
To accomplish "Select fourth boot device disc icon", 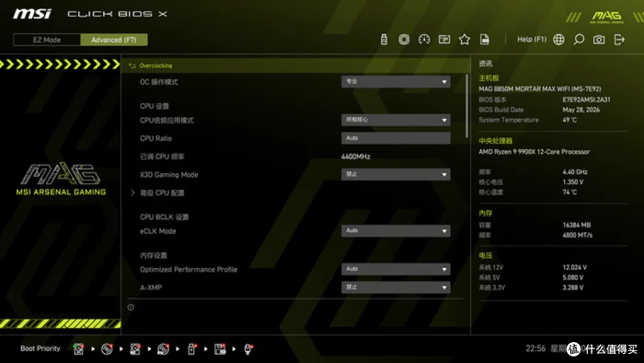I will pos(163,349).
